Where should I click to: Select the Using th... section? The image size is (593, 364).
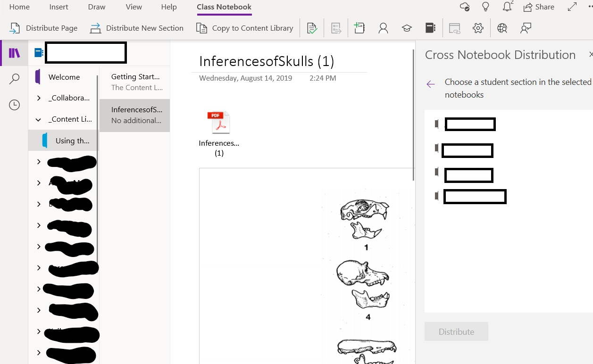click(x=63, y=141)
